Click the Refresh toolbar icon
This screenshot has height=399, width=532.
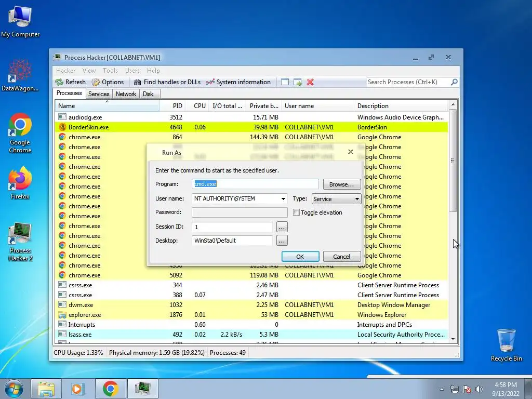pyautogui.click(x=59, y=82)
